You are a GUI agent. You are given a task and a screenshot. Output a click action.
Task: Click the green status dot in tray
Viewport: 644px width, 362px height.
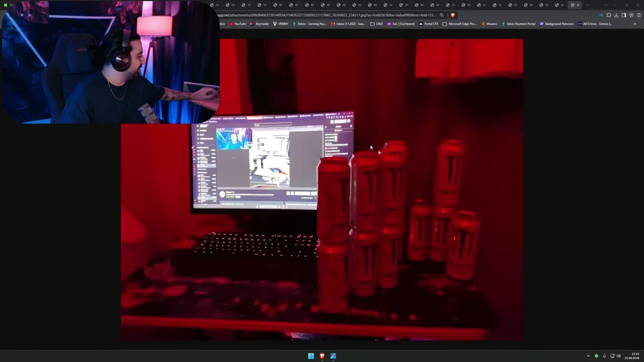[x=596, y=356]
